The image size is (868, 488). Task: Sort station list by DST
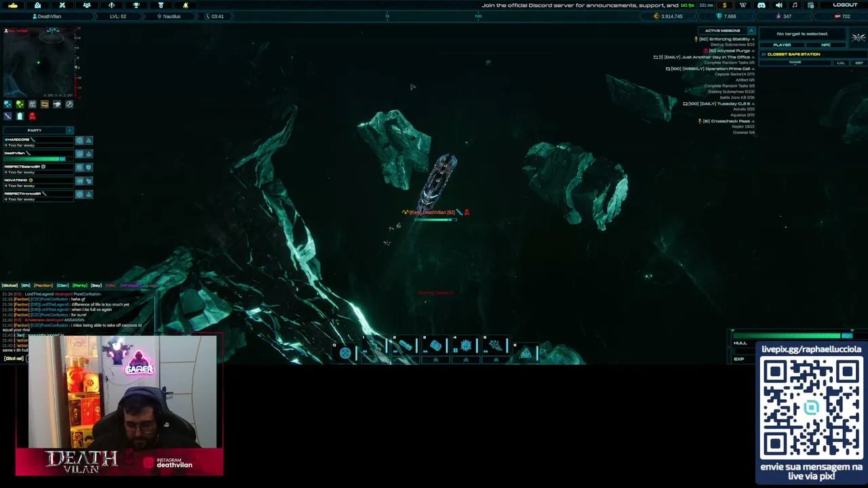click(x=859, y=62)
